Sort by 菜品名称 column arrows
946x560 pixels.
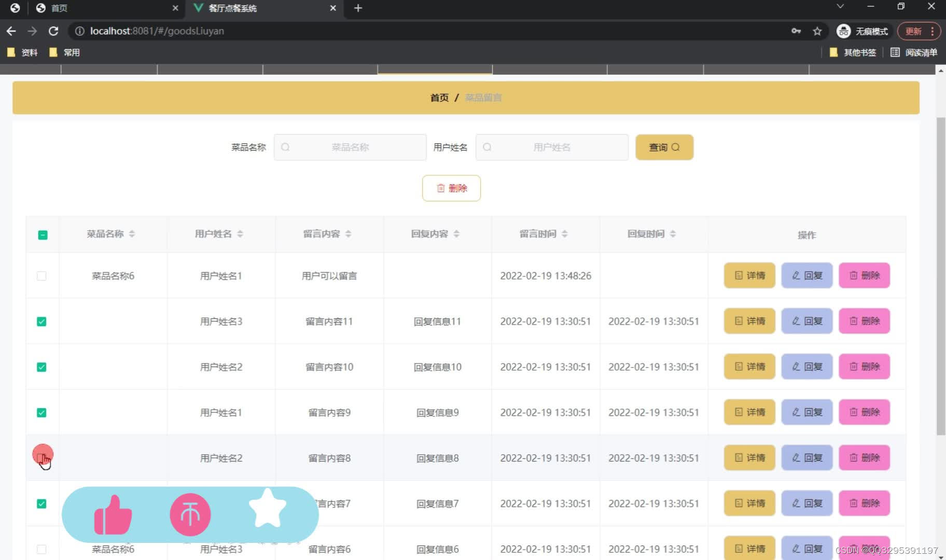coord(132,234)
